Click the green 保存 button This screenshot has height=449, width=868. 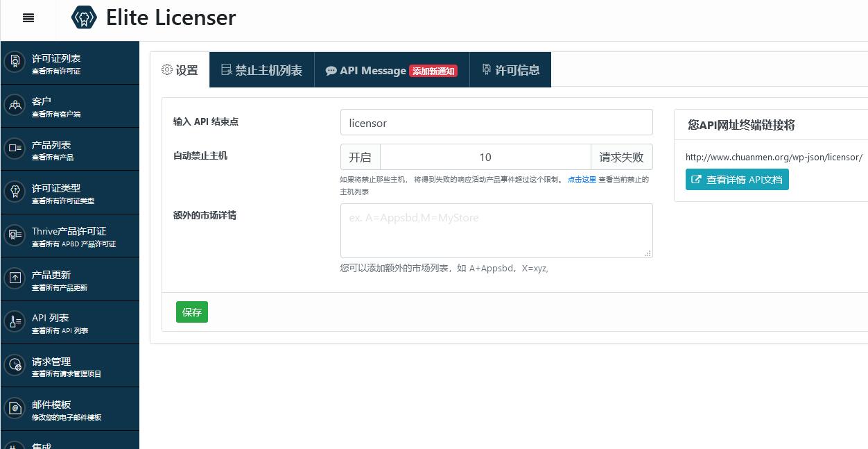click(x=192, y=312)
